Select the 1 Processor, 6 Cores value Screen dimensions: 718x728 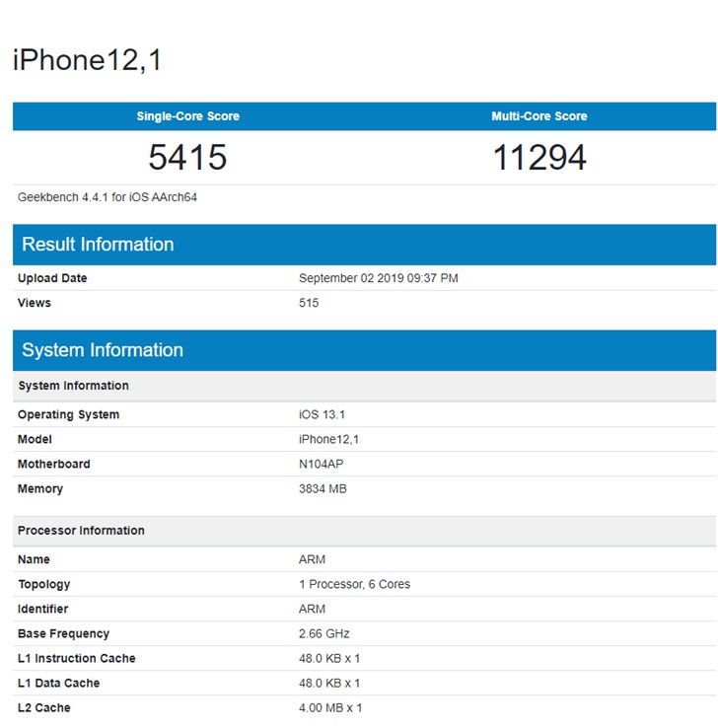(355, 584)
